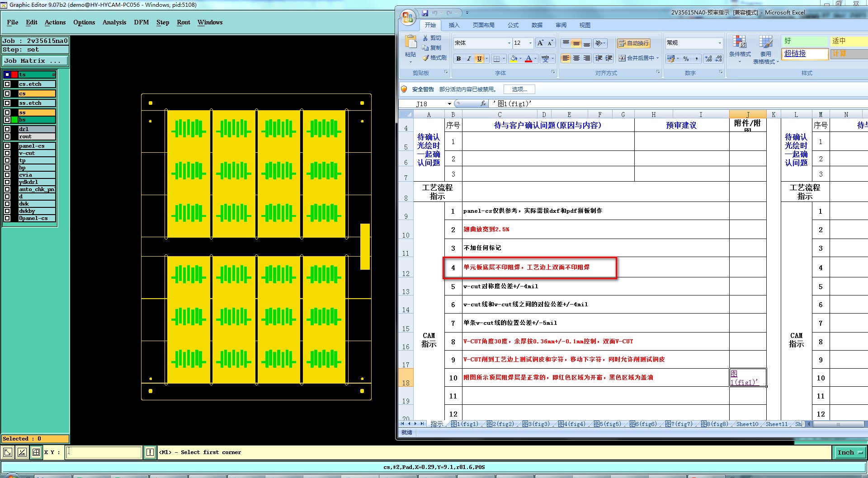Toggle Bold formatting in Excel

click(459, 59)
